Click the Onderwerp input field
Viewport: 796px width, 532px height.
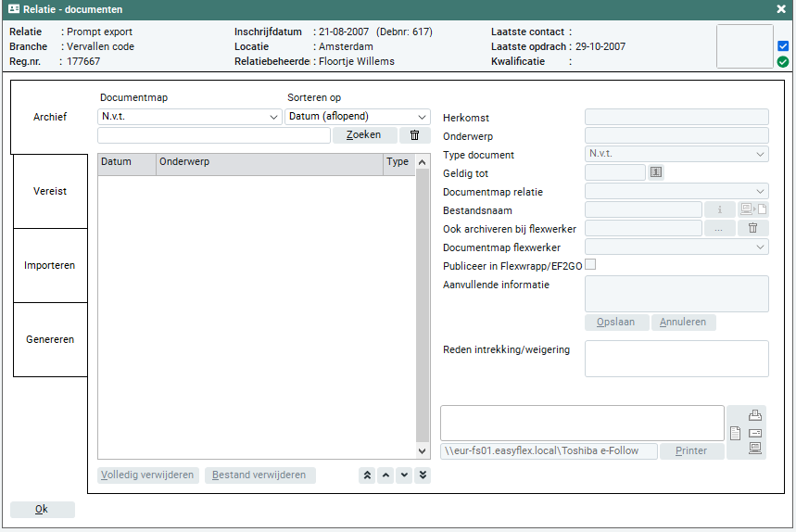tap(676, 135)
